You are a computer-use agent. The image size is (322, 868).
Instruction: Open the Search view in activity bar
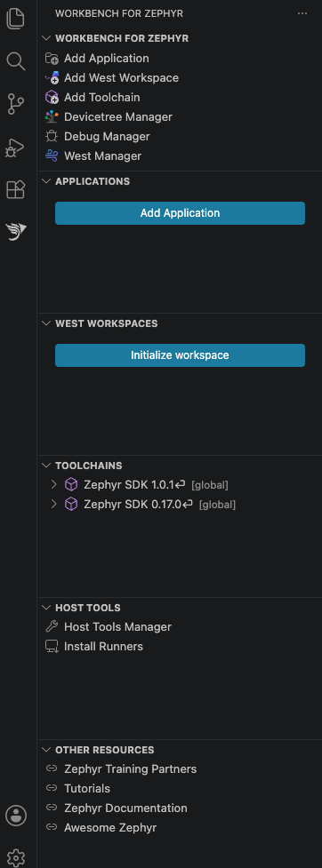coord(15,61)
